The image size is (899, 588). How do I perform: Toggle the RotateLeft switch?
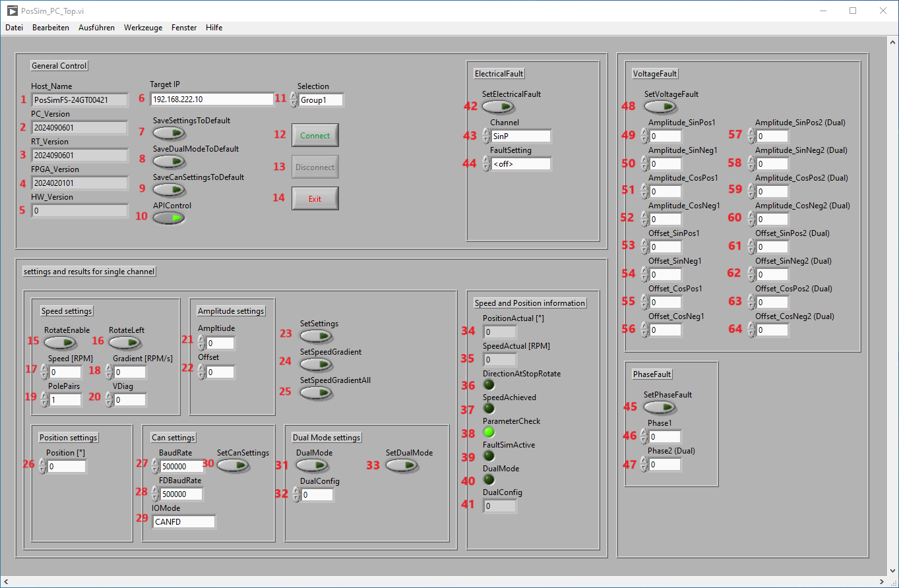[125, 342]
